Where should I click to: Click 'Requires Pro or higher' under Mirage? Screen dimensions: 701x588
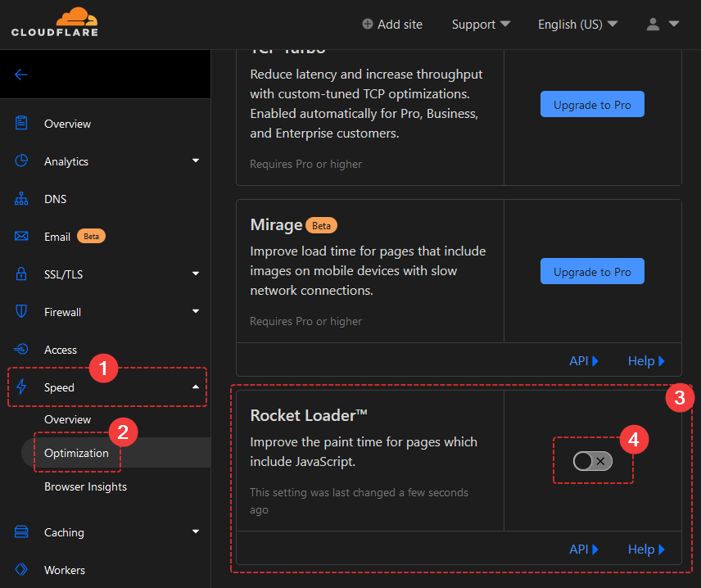coord(305,321)
